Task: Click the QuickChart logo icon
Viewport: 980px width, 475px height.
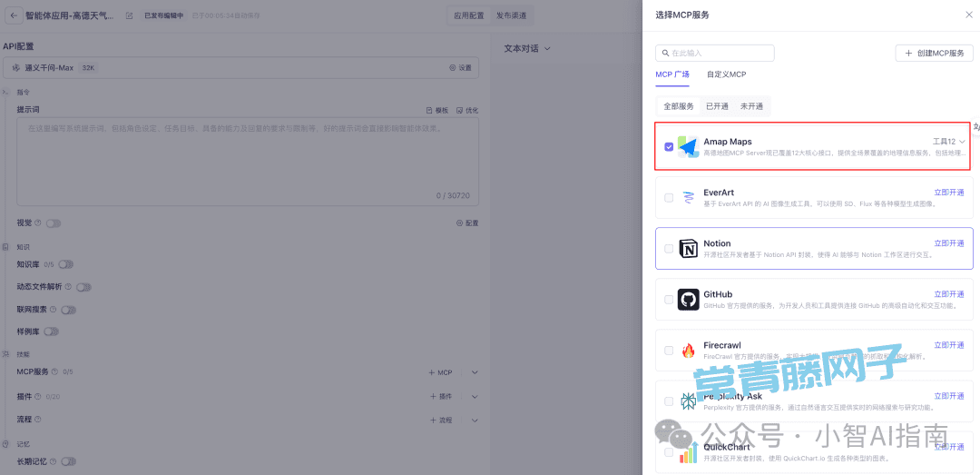Action: click(x=688, y=452)
